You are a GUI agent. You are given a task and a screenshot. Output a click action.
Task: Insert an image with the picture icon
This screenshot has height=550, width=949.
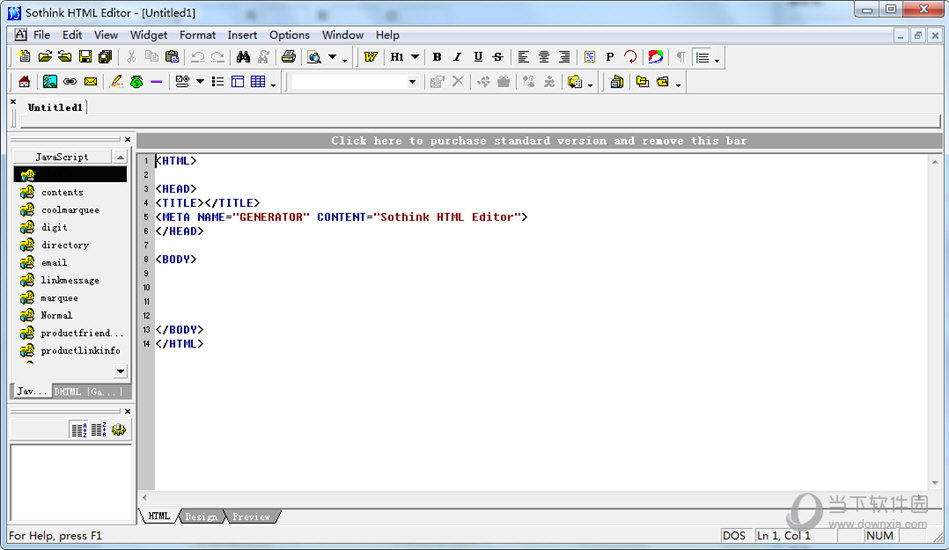pos(50,82)
